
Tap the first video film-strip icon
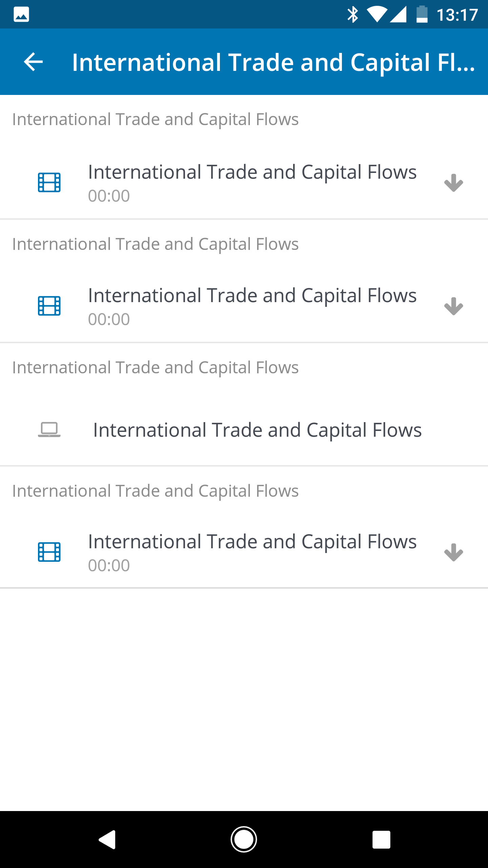49,182
